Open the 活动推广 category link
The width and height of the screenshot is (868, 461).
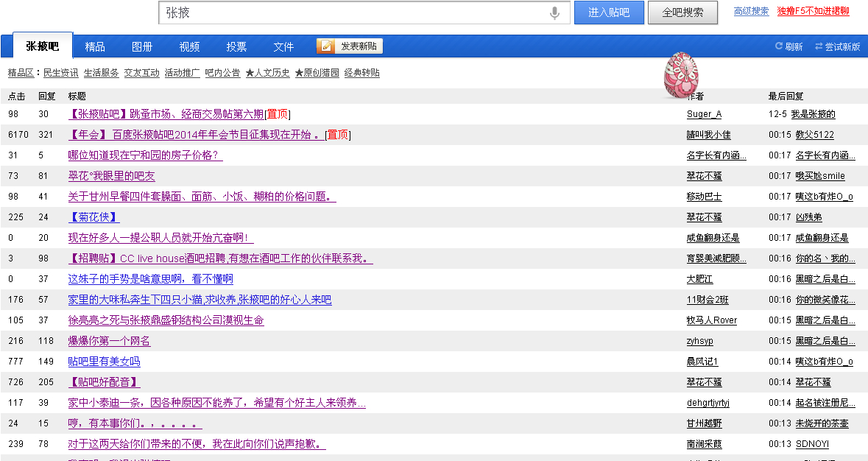pyautogui.click(x=182, y=73)
